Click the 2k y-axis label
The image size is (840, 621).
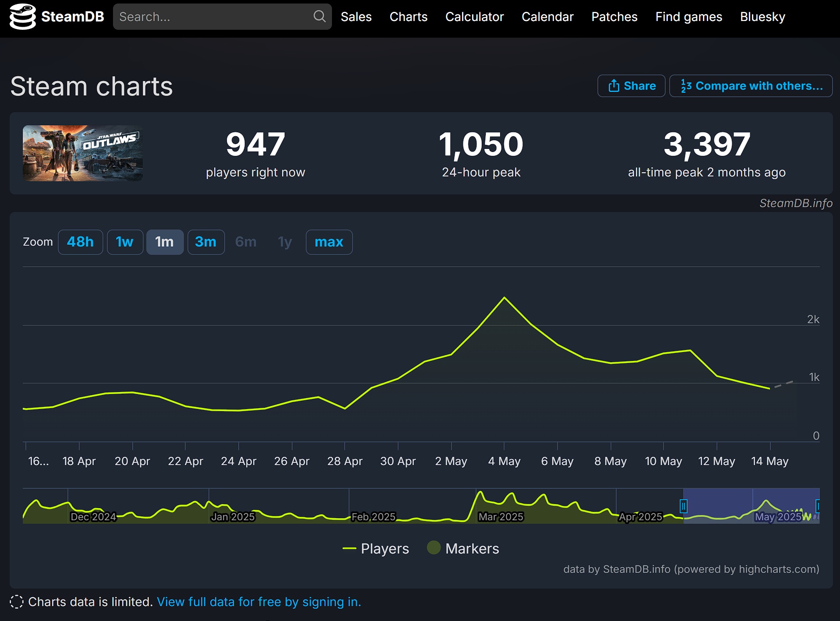pyautogui.click(x=813, y=319)
